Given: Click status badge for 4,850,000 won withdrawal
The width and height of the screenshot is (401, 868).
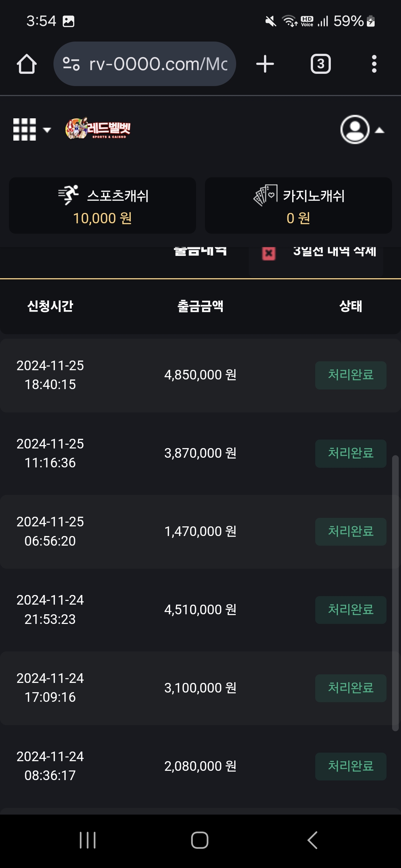Looking at the screenshot, I should pos(351,375).
